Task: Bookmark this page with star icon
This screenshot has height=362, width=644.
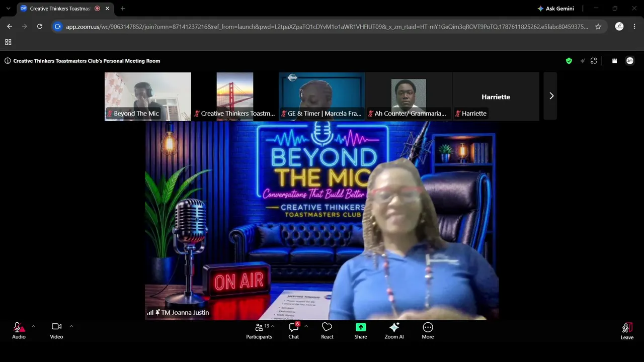Action: pyautogui.click(x=598, y=27)
